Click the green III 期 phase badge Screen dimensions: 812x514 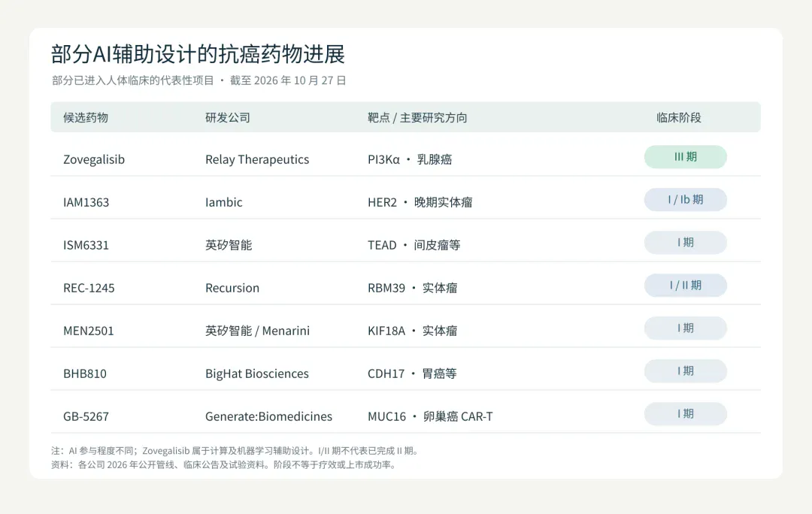(x=685, y=157)
